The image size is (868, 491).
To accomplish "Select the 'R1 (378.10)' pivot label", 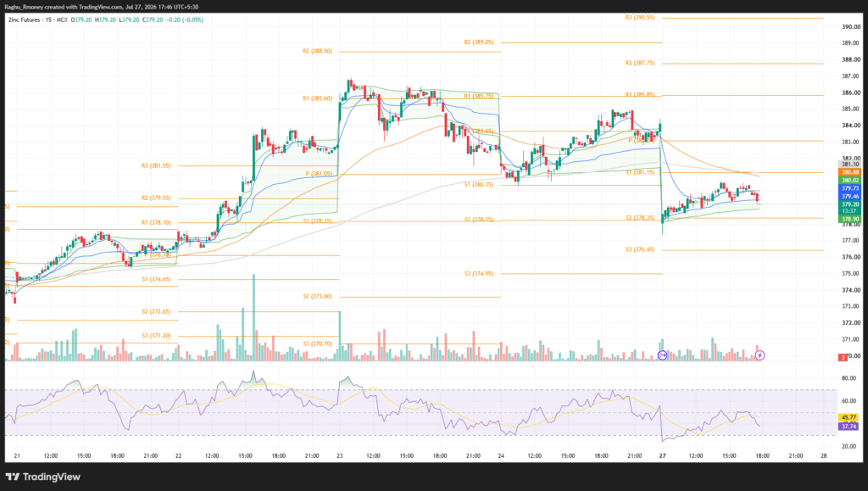I will click(x=156, y=222).
